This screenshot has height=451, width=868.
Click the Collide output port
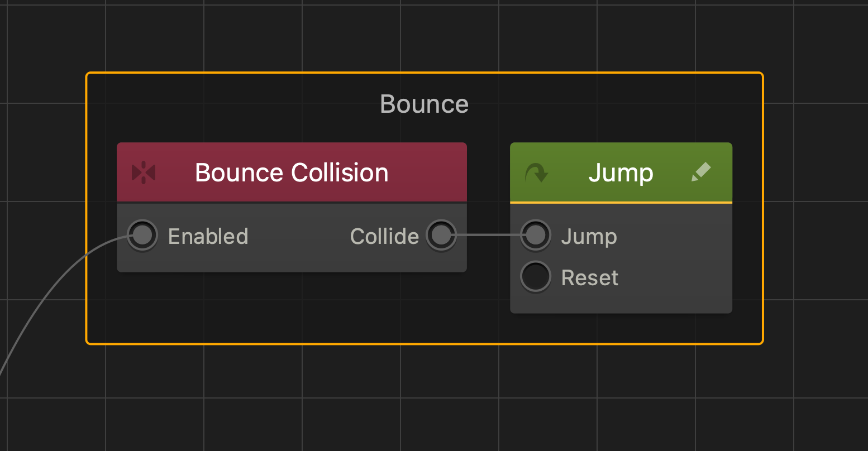[x=441, y=235]
